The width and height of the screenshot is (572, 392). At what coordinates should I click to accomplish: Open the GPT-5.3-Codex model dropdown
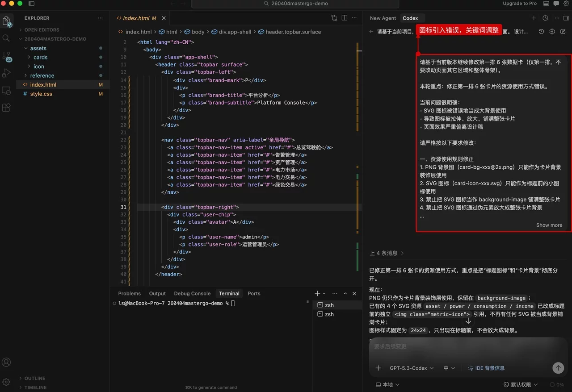(x=411, y=368)
